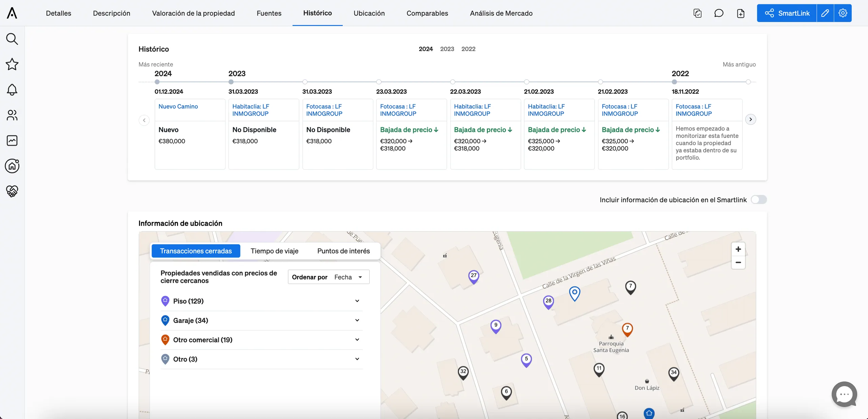Zoom in the map with plus
This screenshot has width=868, height=419.
738,249
